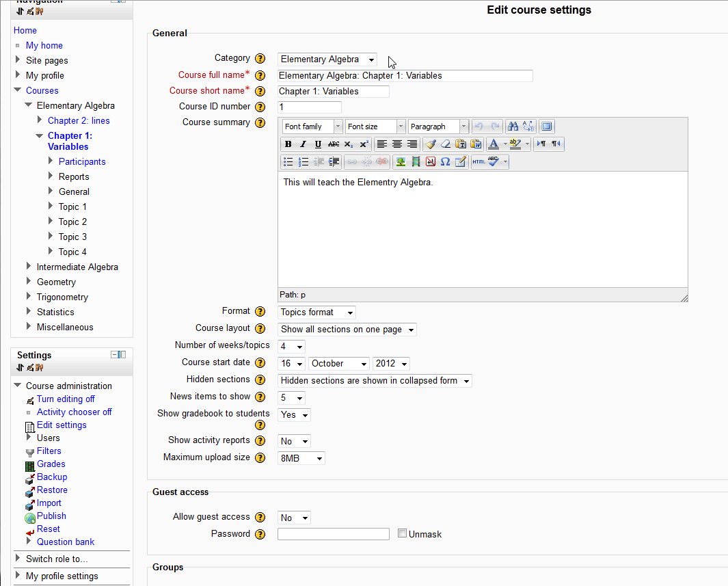Viewport: 728px width, 586px height.
Task: Click the italic button in the editor toolbar
Action: pos(304,144)
